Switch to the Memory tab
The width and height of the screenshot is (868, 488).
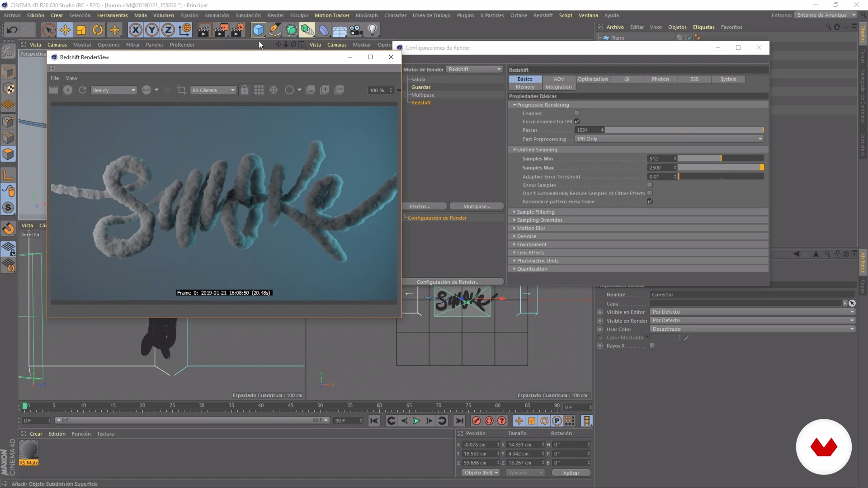(525, 87)
